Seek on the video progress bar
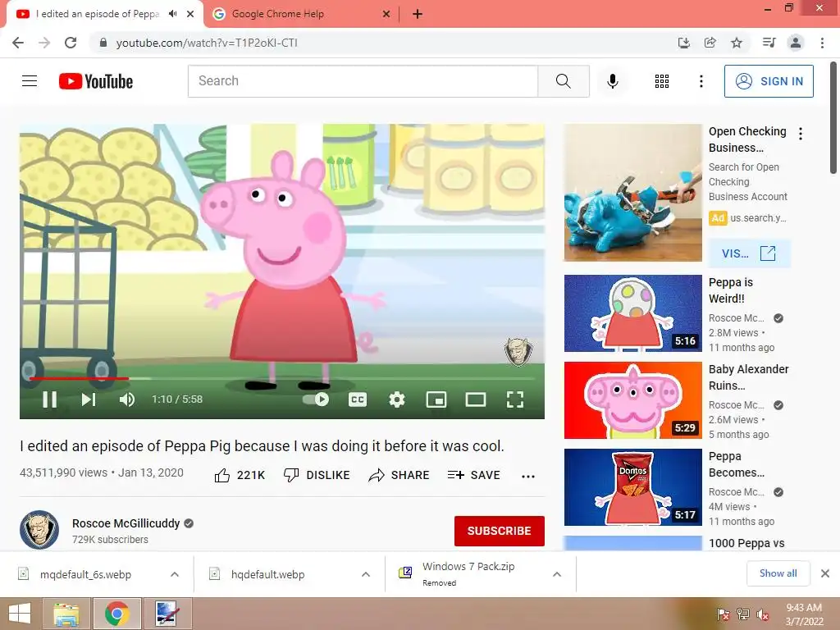The height and width of the screenshot is (630, 840). [x=282, y=378]
